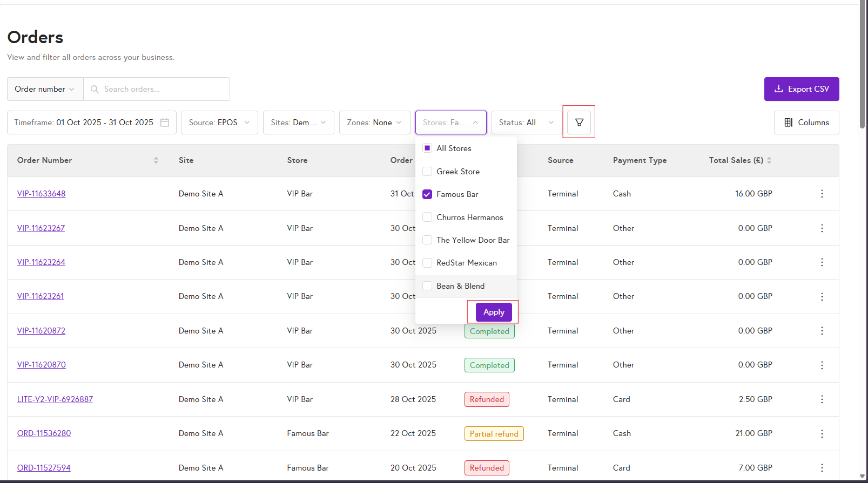Screen dimensions: 868x483
Task: Click three-dot menu for order ORD-11536280
Action: click(x=822, y=433)
